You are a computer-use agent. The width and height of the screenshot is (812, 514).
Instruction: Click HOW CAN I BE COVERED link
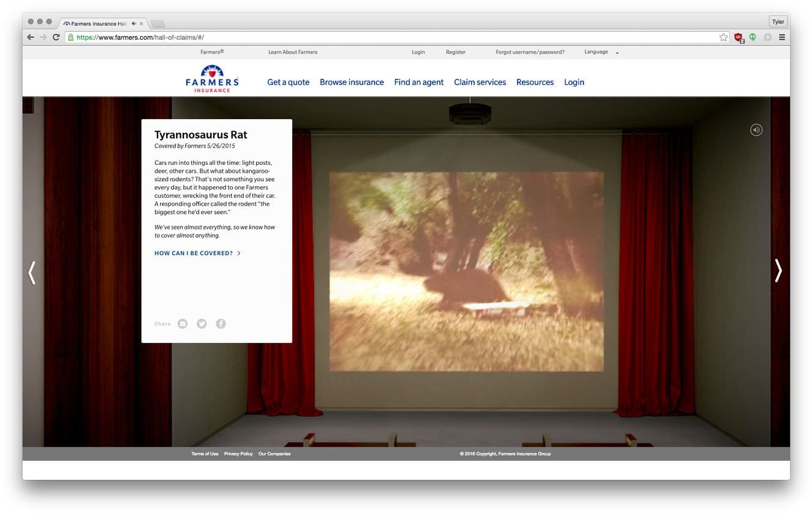point(197,253)
